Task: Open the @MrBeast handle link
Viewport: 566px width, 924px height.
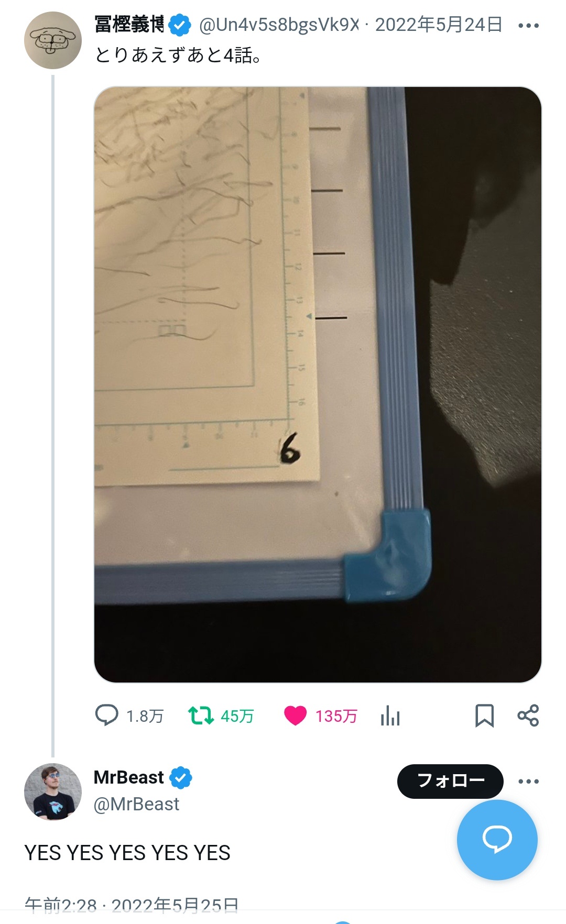Action: click(x=136, y=804)
